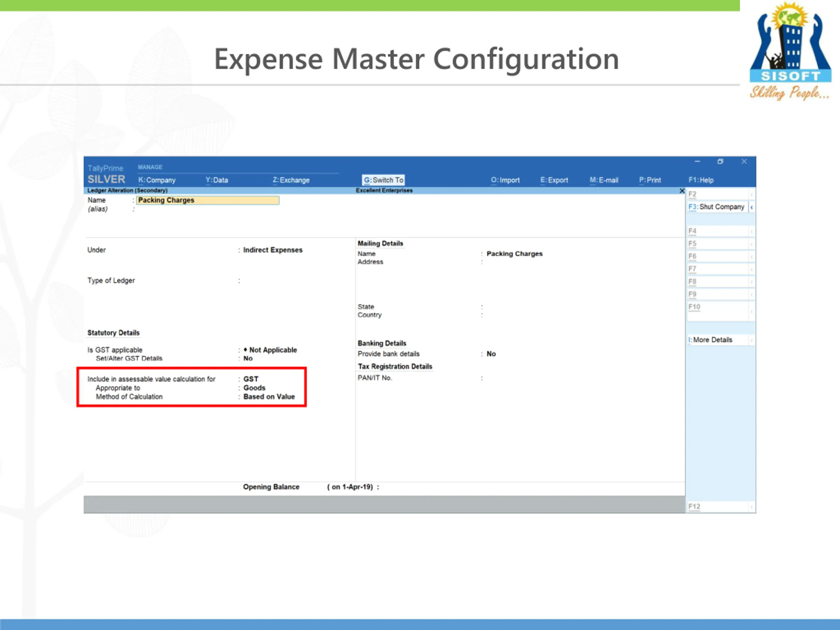The width and height of the screenshot is (840, 630).
Task: Click the Tax Registration Details heading
Action: 395,367
